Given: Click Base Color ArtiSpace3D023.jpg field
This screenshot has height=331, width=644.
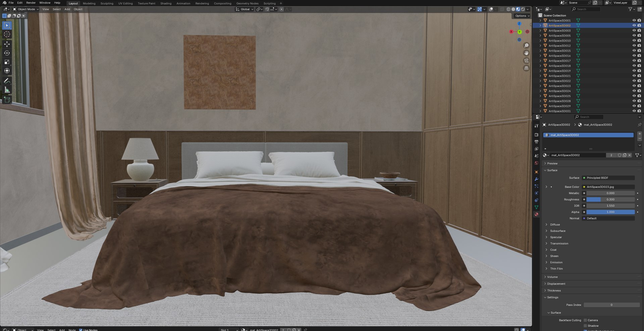Looking at the screenshot, I should [x=608, y=187].
